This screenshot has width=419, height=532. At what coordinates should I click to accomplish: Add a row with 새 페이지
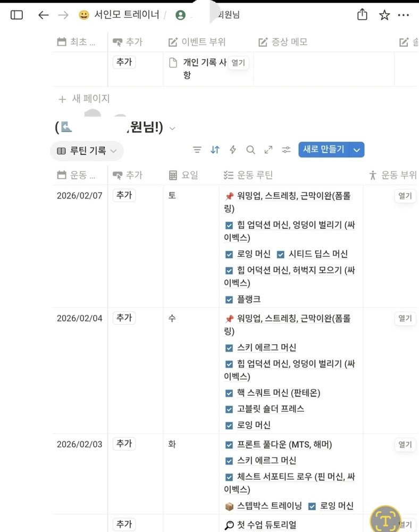84,98
